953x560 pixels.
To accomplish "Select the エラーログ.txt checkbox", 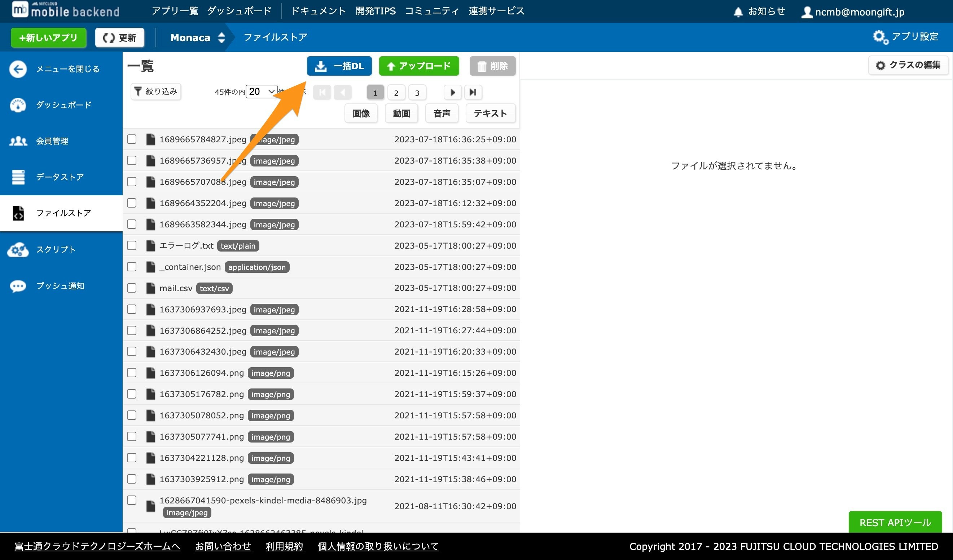I will pos(132,245).
